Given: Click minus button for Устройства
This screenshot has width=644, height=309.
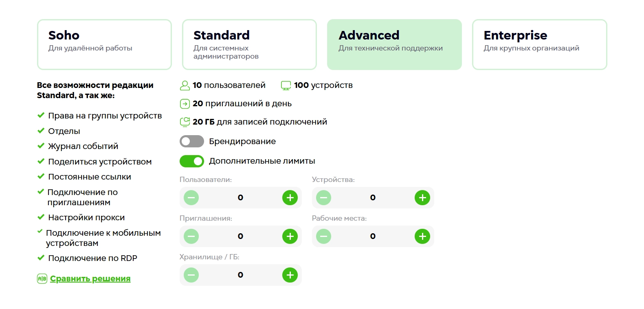Looking at the screenshot, I should [x=323, y=198].
